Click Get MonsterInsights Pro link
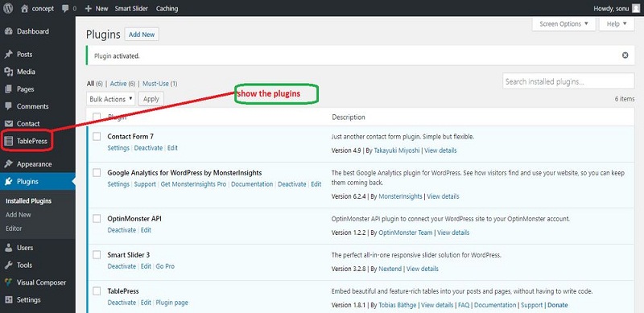The image size is (644, 313). 193,184
